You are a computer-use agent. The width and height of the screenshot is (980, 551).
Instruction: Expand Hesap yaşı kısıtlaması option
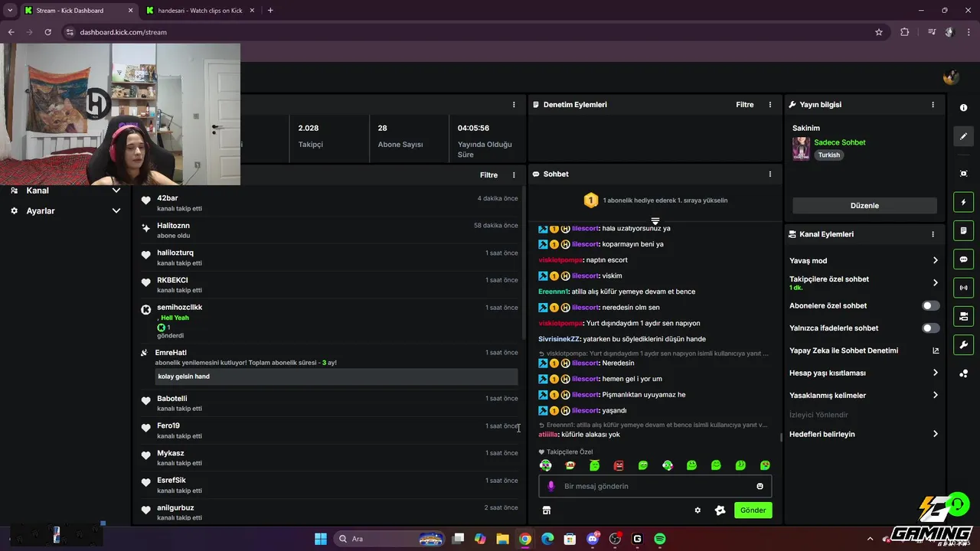tap(864, 373)
